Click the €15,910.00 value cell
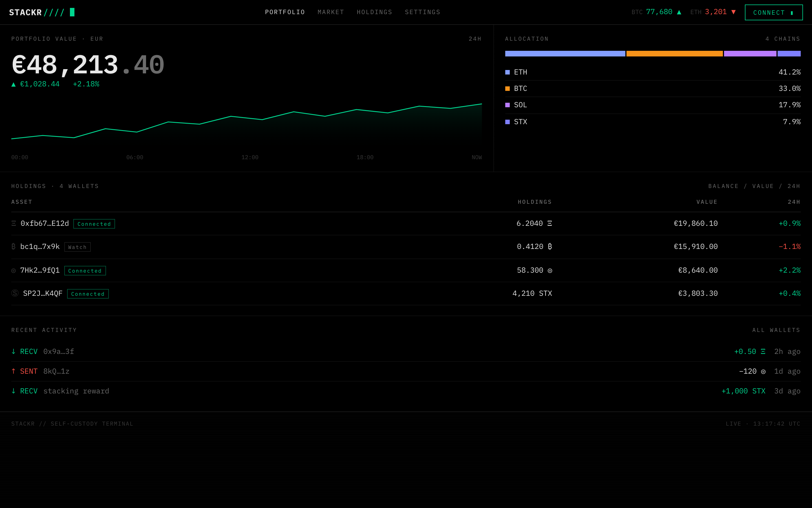This screenshot has height=508, width=812. [x=696, y=247]
